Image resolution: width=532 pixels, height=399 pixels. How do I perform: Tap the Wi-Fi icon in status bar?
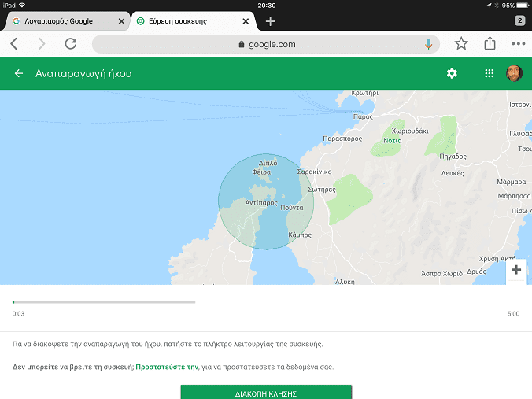pyautogui.click(x=22, y=5)
